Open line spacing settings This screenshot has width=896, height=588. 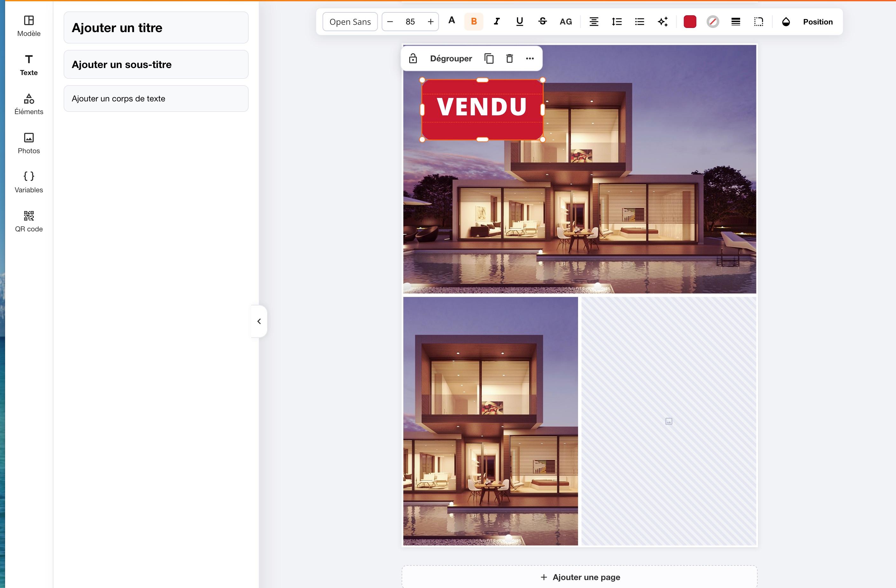coord(617,22)
